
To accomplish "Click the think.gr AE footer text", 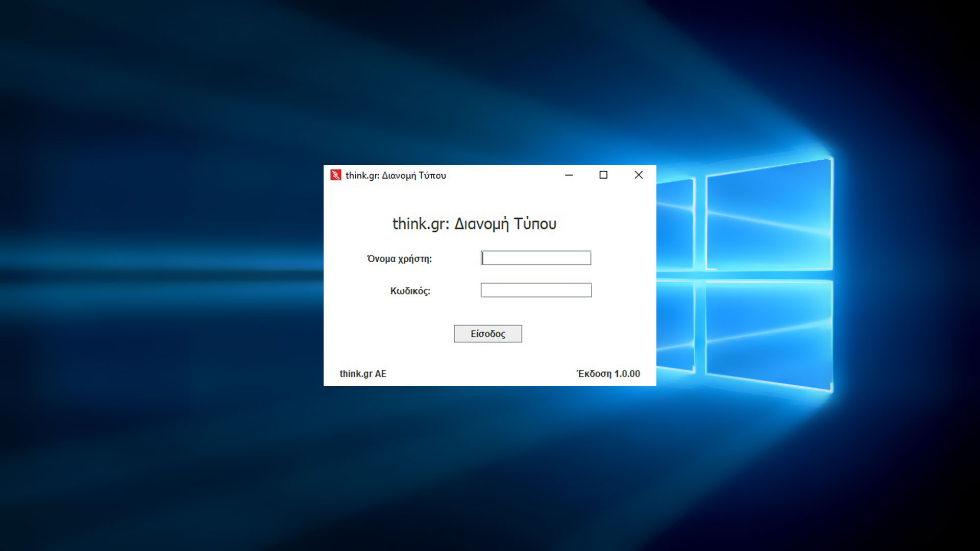I will 363,373.
